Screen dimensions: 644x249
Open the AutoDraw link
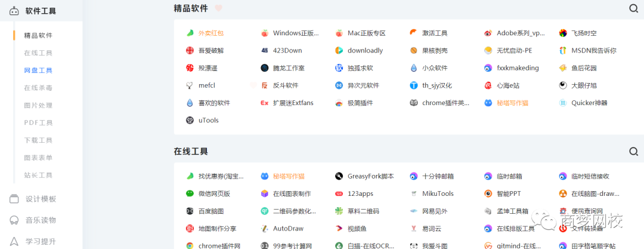289,229
